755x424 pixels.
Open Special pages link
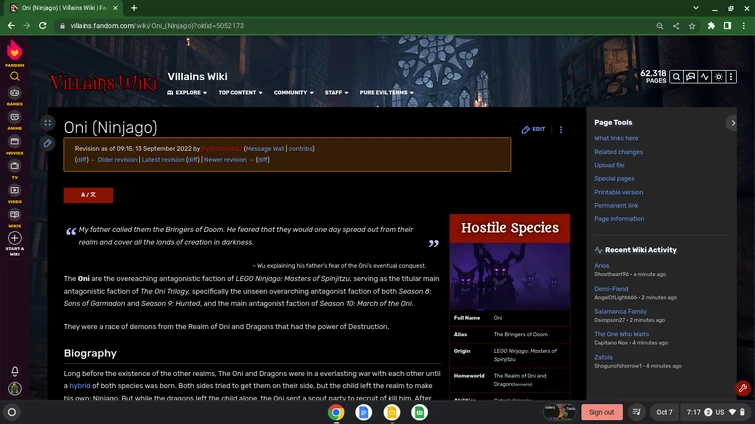click(x=614, y=179)
